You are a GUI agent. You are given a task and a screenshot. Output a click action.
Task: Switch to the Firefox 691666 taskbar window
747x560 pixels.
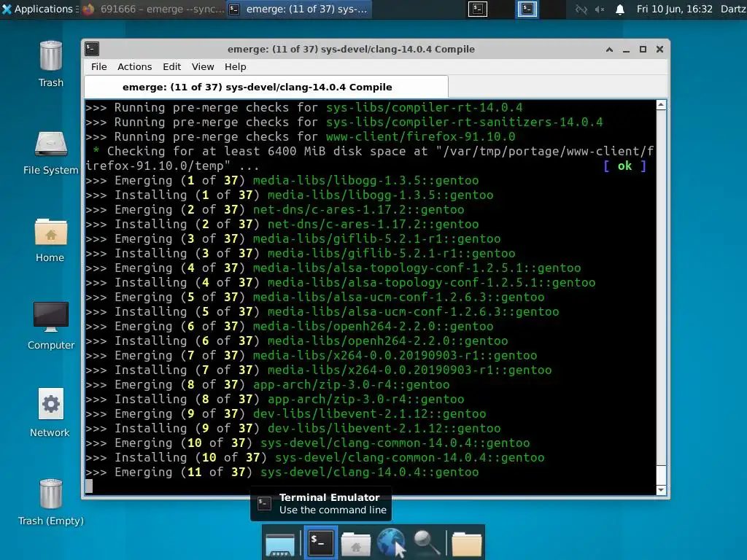(x=152, y=9)
